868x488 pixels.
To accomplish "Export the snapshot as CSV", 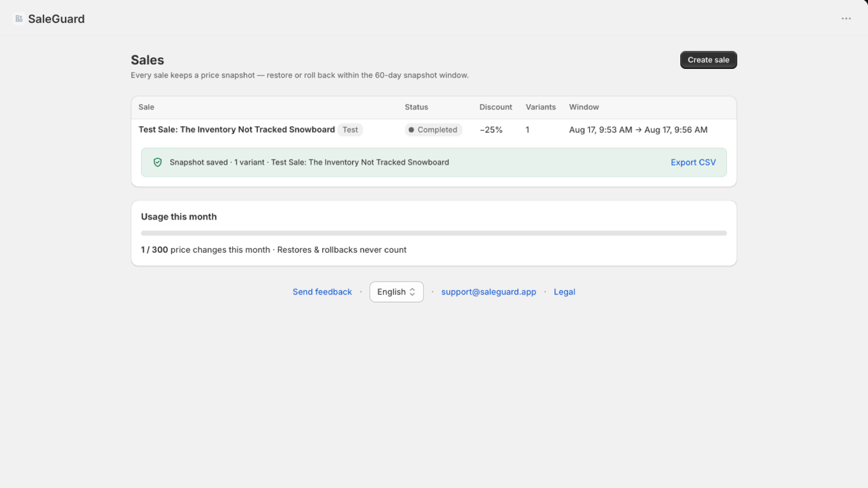I will click(693, 162).
